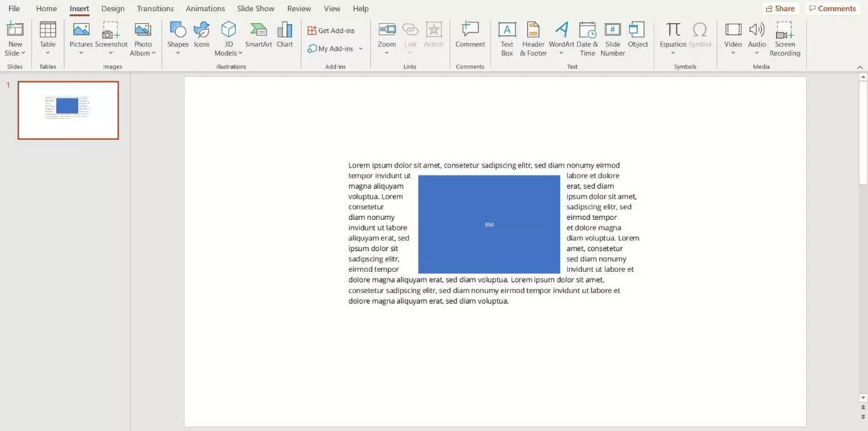The height and width of the screenshot is (431, 868).
Task: Click the Zoom icon in Links group
Action: pos(387,30)
